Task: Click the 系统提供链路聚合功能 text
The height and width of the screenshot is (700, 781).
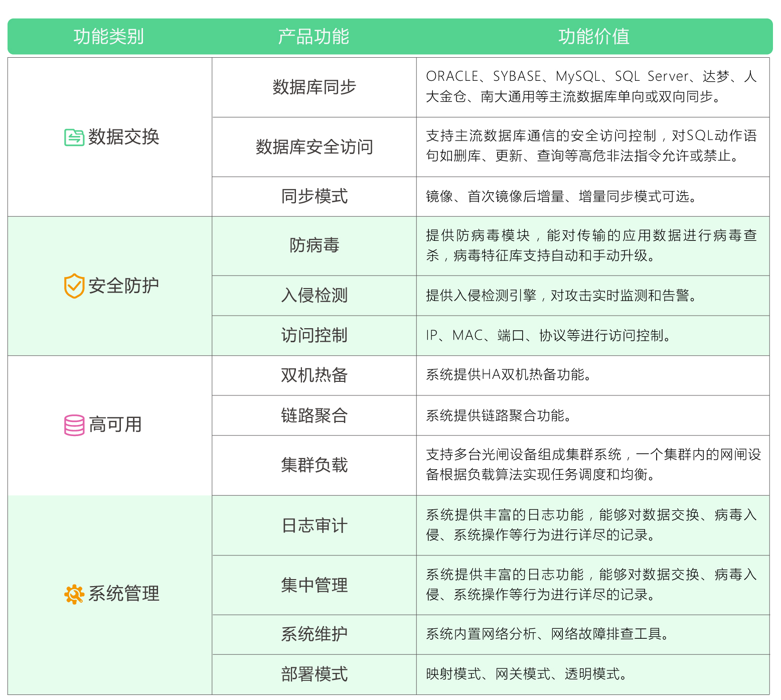Action: (x=499, y=415)
